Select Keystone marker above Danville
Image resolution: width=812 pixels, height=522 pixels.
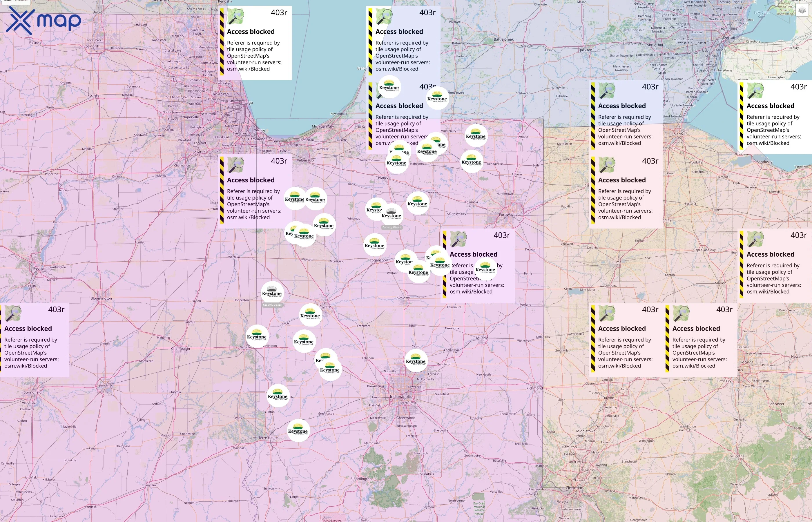(257, 336)
